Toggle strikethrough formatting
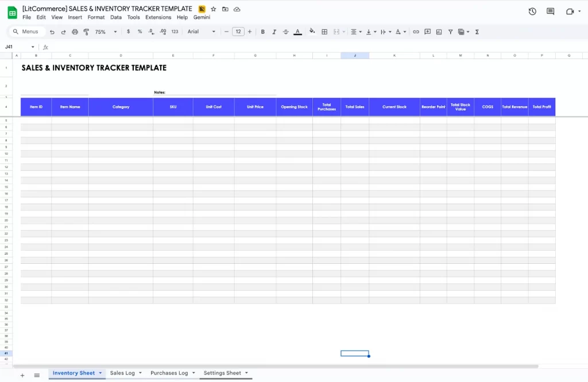The width and height of the screenshot is (588, 382). click(x=285, y=32)
